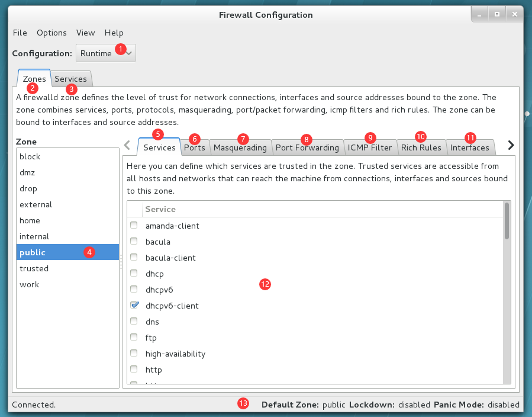Screen dimensions: 532x417
Task: Check the dhcp service box
Action: coord(134,273)
